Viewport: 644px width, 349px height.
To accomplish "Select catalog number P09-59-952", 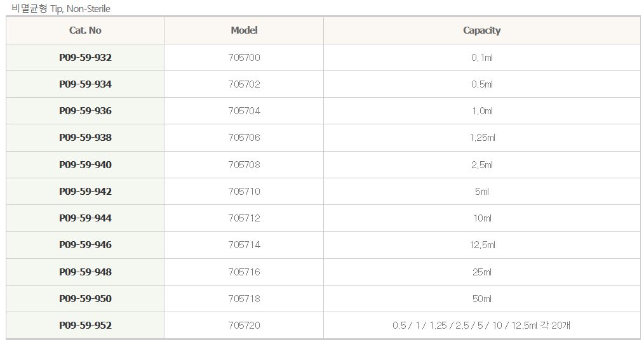I will [85, 326].
